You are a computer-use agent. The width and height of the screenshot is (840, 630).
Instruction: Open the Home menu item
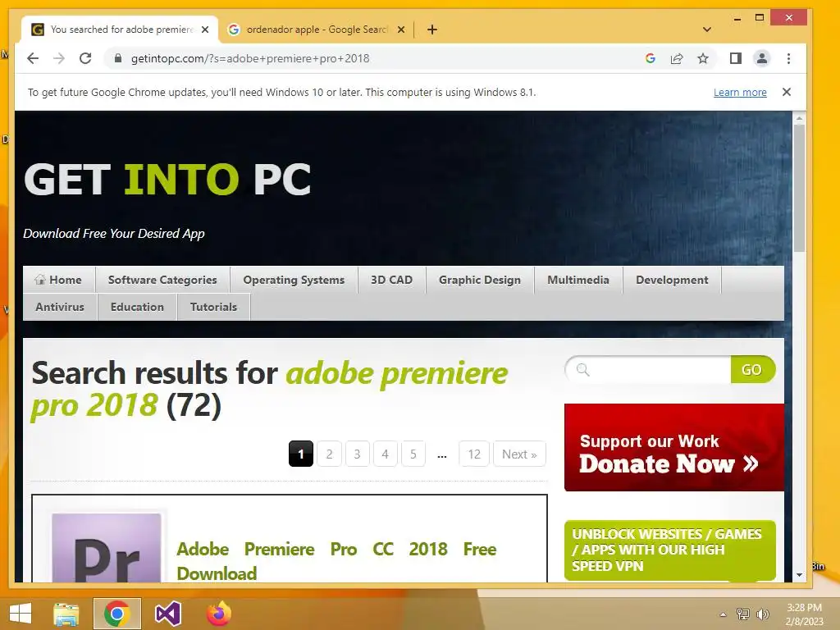click(x=59, y=280)
